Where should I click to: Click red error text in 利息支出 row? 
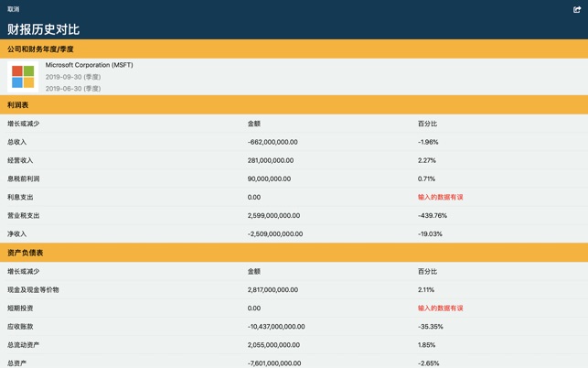(440, 197)
